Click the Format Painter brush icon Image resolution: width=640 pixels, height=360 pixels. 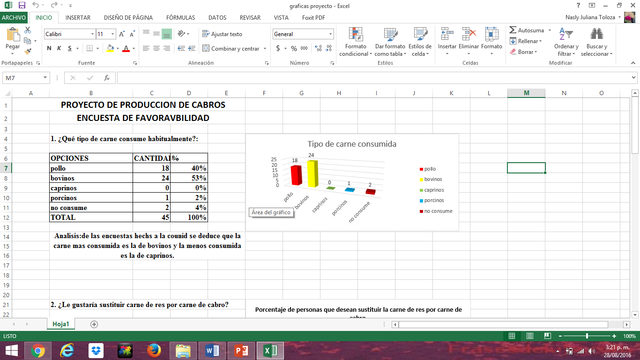point(28,51)
